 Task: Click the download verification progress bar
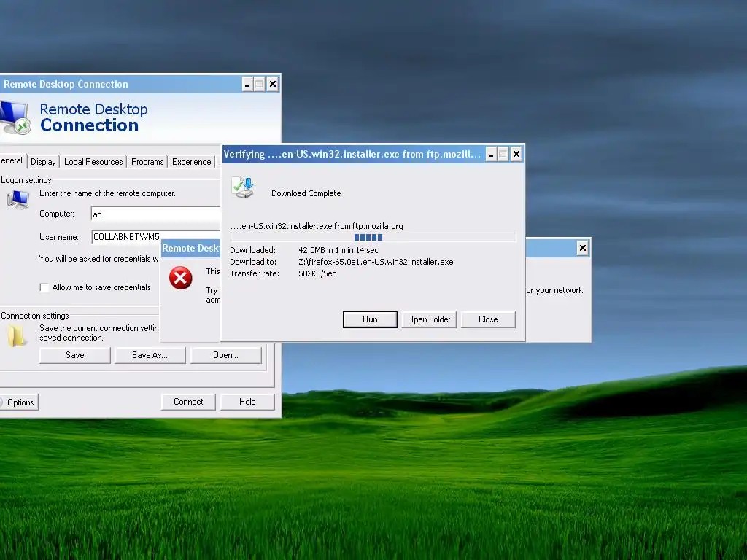coord(373,237)
